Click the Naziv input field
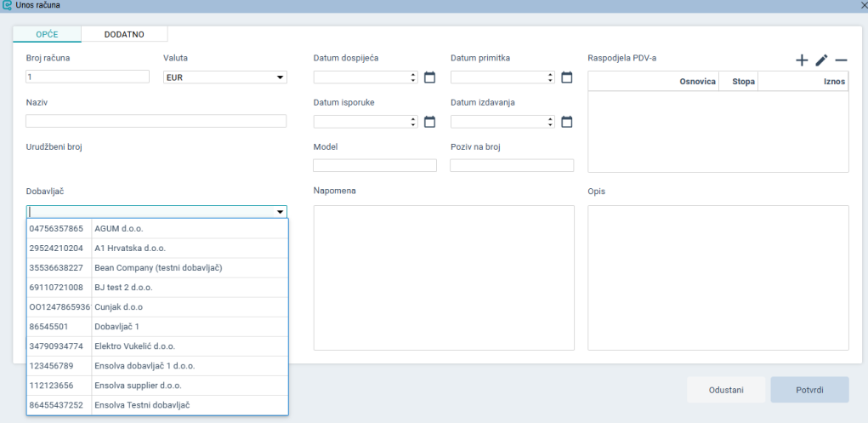868x423 pixels. tap(156, 121)
